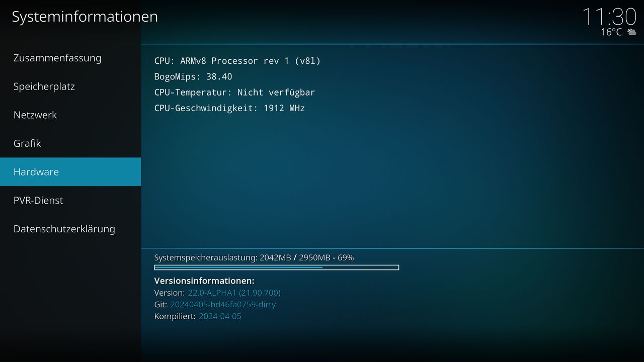
Task: Click the memory usage progress bar
Action: click(x=277, y=267)
